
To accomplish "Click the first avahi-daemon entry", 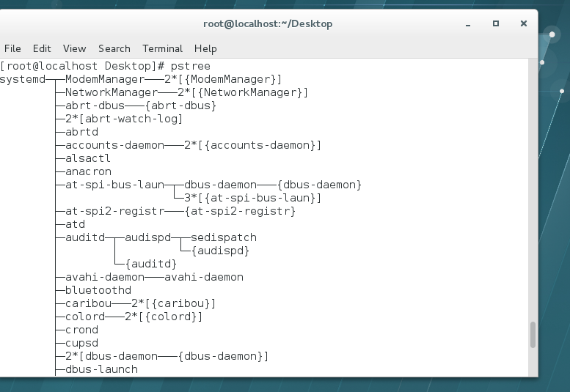I will click(x=105, y=277).
